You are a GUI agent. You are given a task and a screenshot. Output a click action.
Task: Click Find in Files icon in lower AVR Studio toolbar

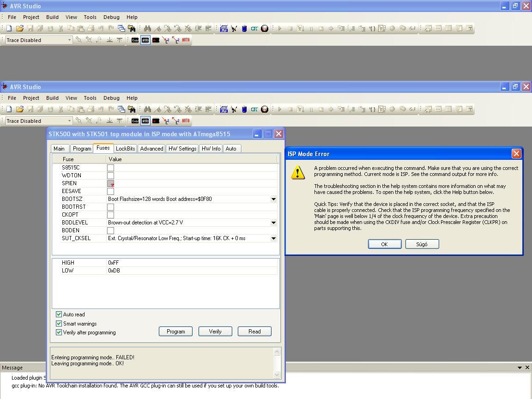(x=132, y=109)
